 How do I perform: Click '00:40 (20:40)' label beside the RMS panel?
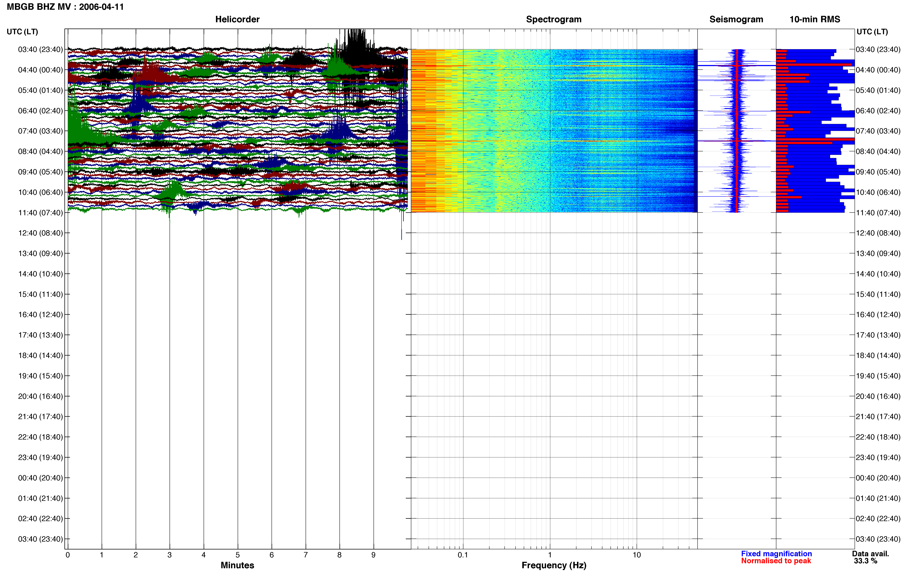coord(878,478)
